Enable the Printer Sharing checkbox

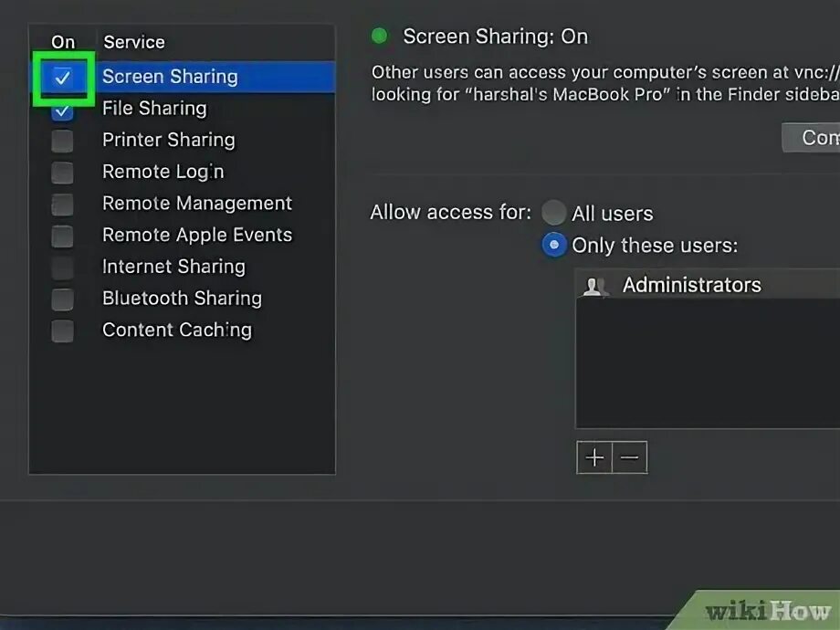click(x=62, y=141)
